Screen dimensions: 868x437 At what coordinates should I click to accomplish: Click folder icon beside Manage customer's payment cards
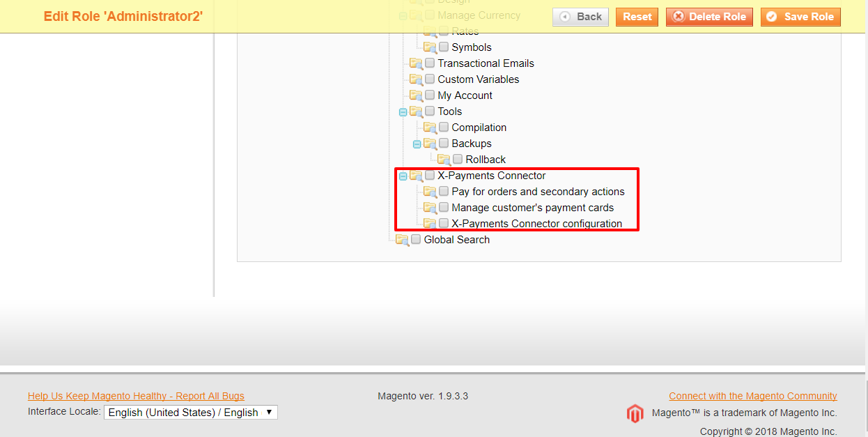click(430, 208)
